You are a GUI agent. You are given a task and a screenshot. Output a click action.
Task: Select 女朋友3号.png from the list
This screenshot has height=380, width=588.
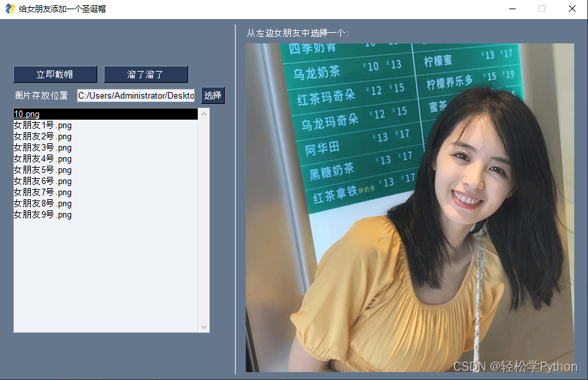point(42,147)
